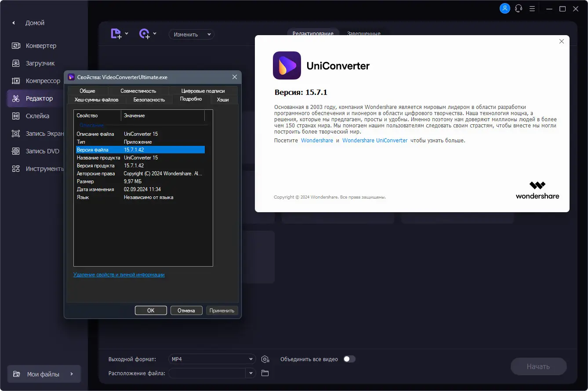The image size is (588, 391).
Task: Toggle the Объединить все видео switch
Action: (x=349, y=359)
